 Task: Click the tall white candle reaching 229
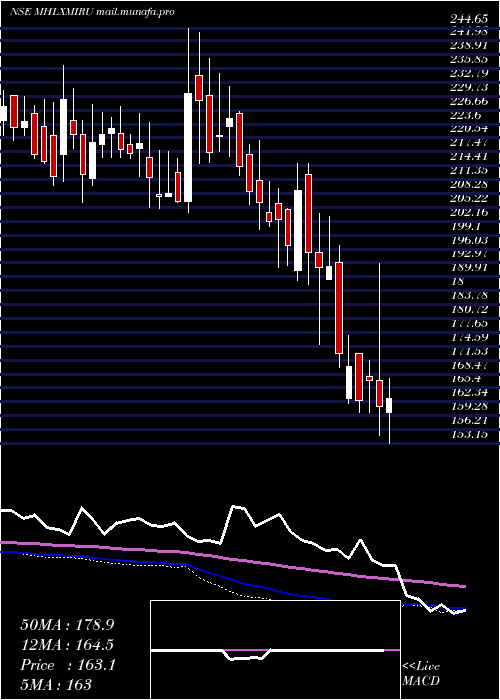click(x=188, y=147)
